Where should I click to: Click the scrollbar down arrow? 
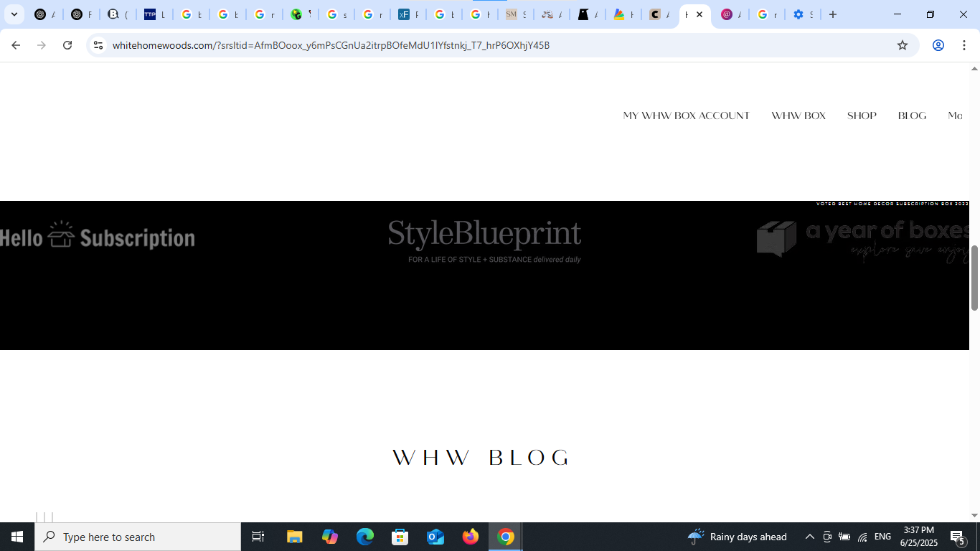coord(974,515)
